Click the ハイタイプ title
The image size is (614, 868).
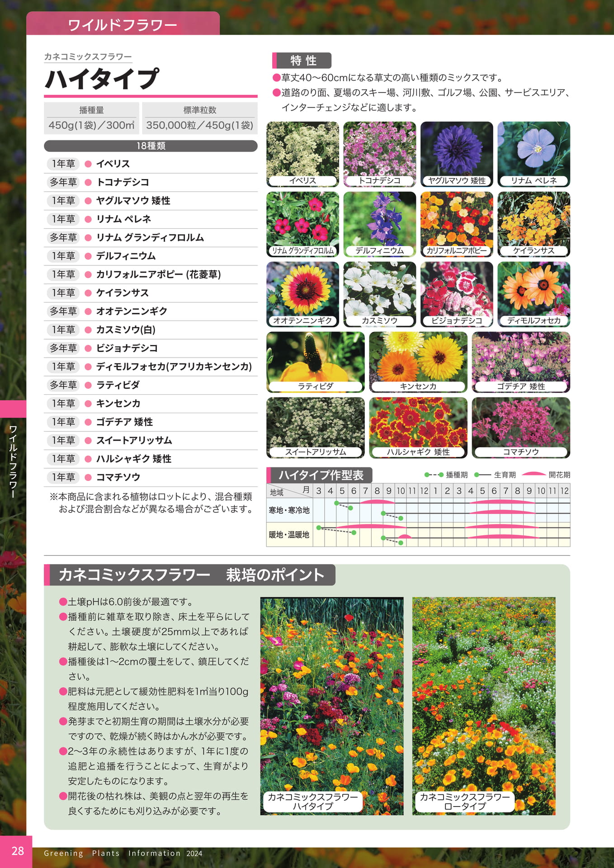coord(102,79)
